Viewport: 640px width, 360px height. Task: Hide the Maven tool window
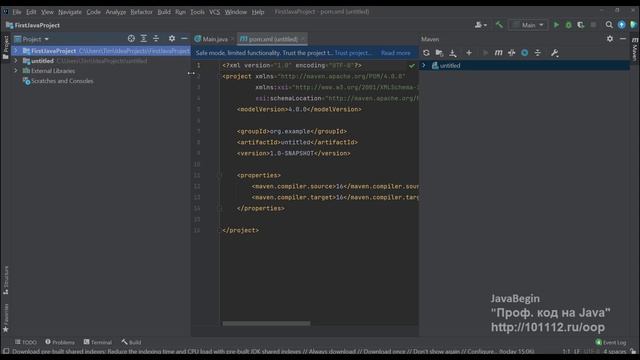(x=623, y=39)
